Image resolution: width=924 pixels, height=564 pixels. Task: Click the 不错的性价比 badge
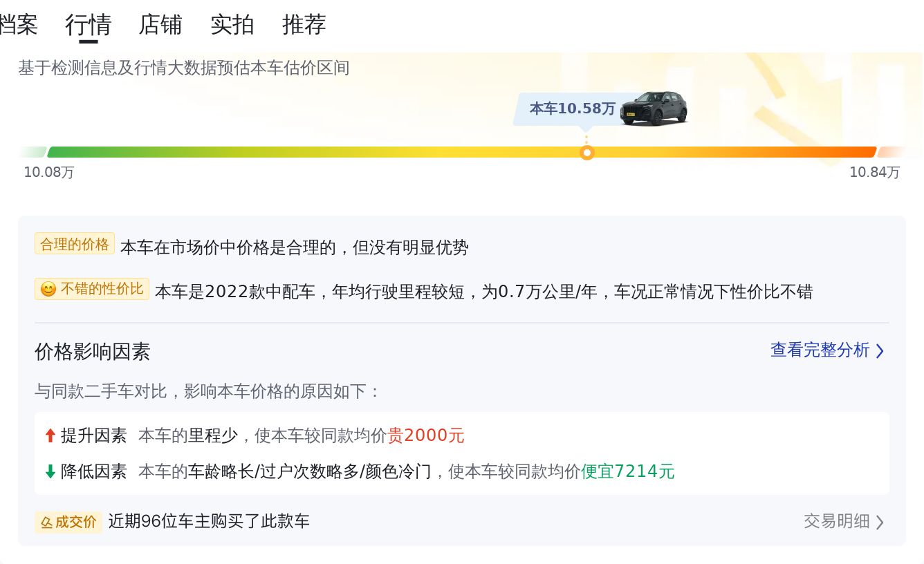92,289
